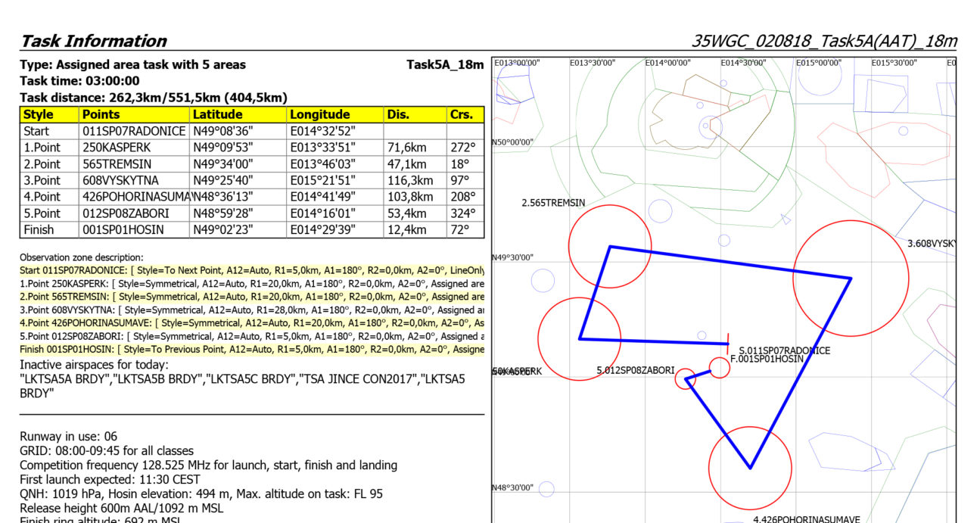The width and height of the screenshot is (980, 523).
Task: Select the 608VYSKYTNA table cell
Action: pos(121,181)
